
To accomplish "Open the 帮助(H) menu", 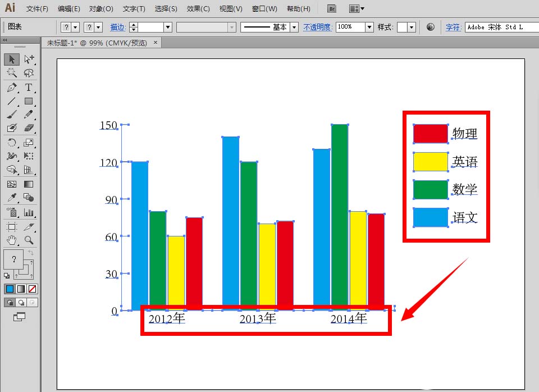I will [299, 9].
